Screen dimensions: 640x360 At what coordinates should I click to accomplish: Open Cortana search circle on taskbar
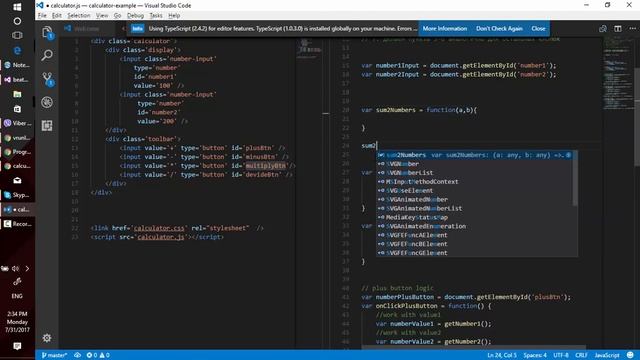click(x=17, y=21)
